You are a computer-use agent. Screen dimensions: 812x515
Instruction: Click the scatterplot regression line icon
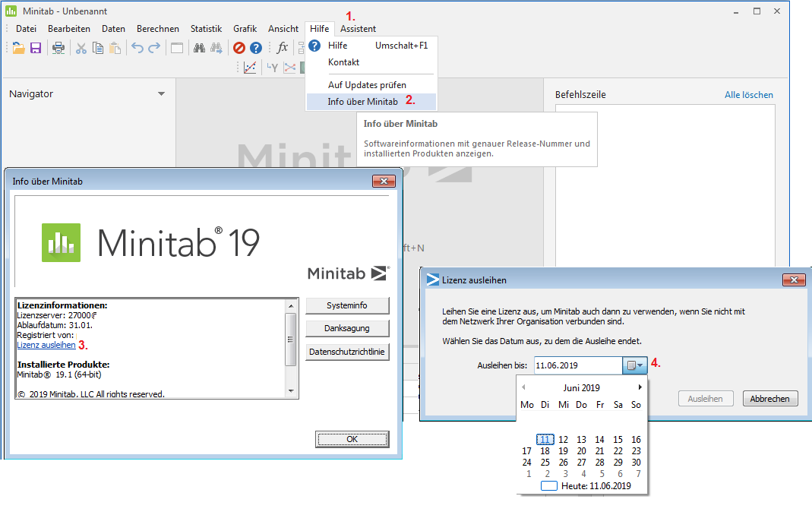coord(250,68)
